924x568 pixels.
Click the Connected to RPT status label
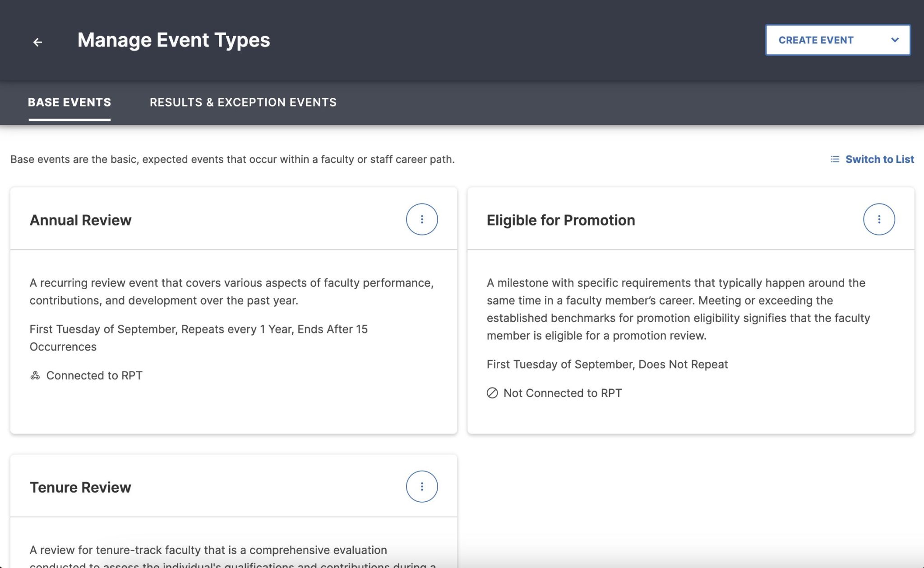pos(94,375)
